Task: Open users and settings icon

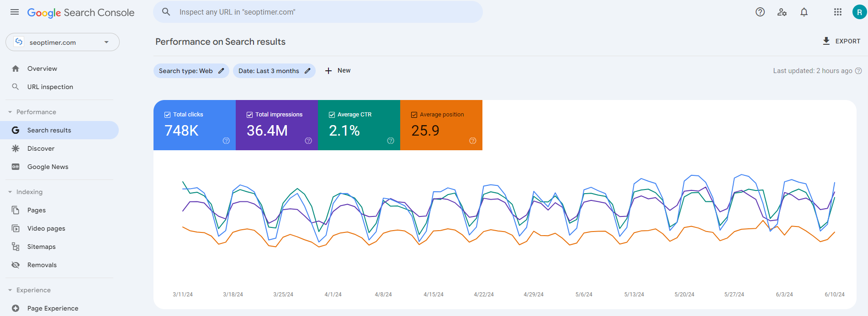Action: click(782, 12)
